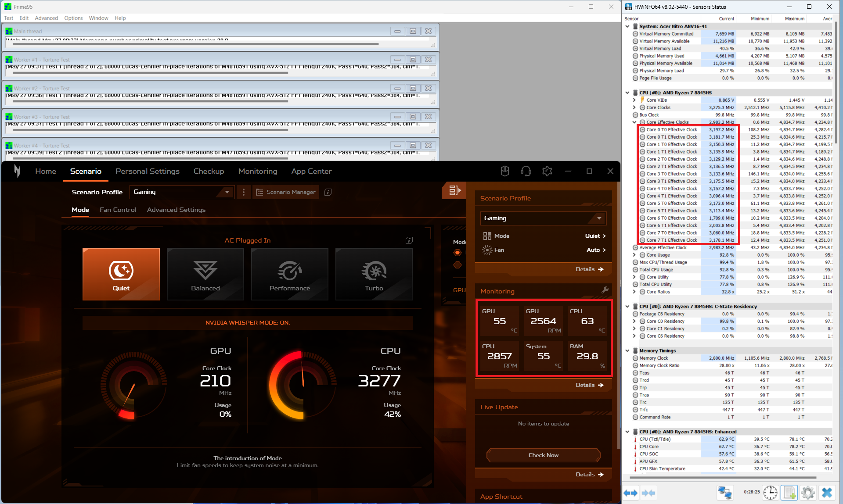Screen dimensions: 843x504
Task: Collapse Core Effective Clocks row
Action: pyautogui.click(x=634, y=122)
